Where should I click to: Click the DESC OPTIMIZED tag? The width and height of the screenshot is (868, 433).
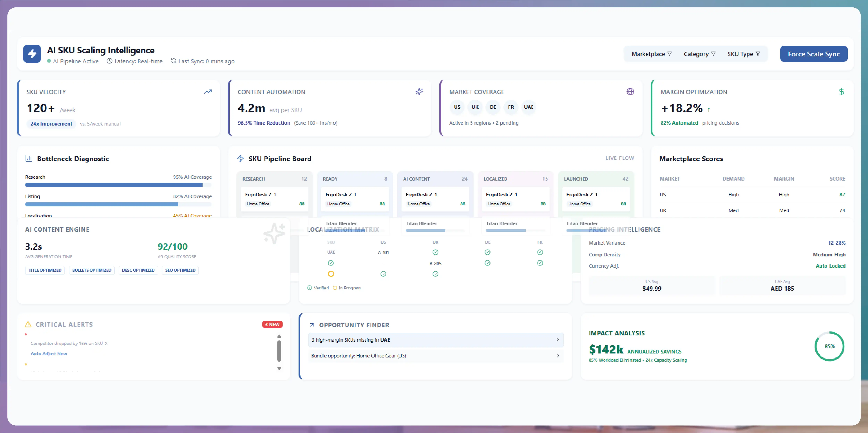pyautogui.click(x=138, y=270)
